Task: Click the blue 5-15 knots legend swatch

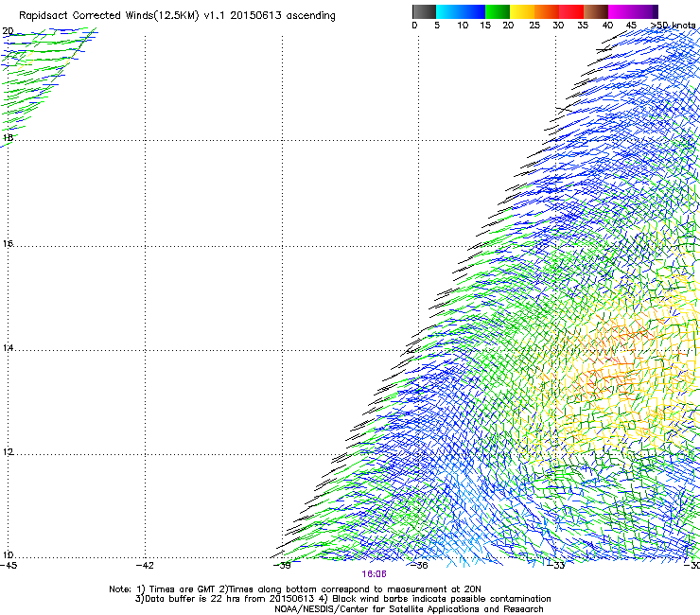Action: click(x=461, y=11)
